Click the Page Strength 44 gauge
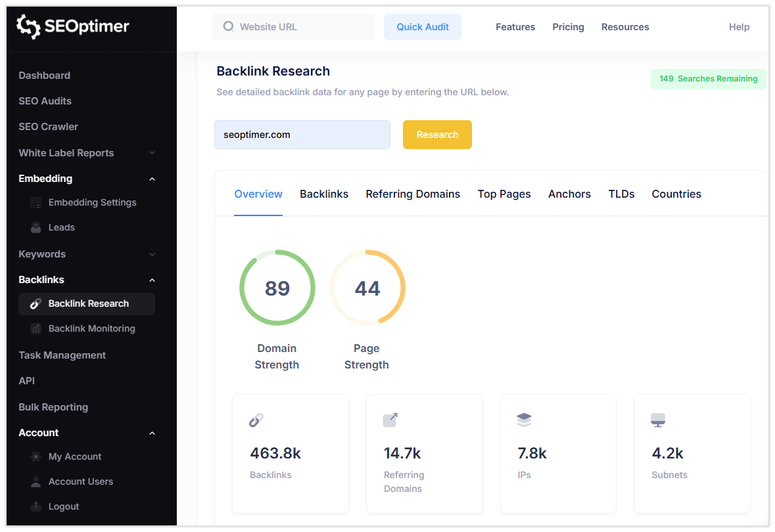 click(x=367, y=288)
